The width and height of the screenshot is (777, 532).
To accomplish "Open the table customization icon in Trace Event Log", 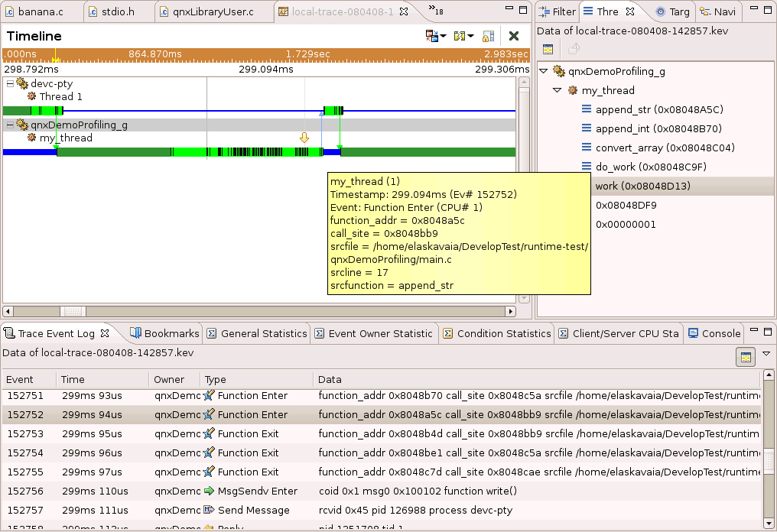I will pos(746,356).
